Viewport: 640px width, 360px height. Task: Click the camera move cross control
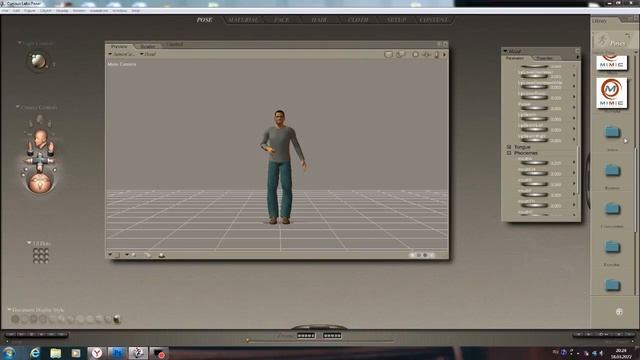[40, 162]
